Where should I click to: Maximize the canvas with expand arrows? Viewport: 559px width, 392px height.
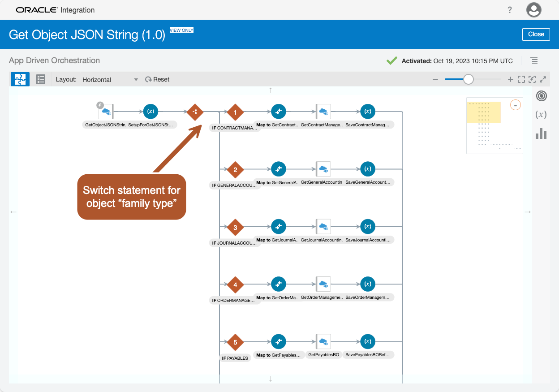click(x=543, y=79)
